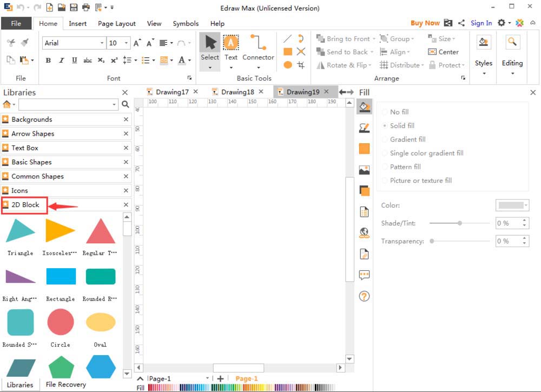Increase the Shade/Tint percentage stepper
Image resolution: width=541 pixels, height=392 pixels.
coord(524,220)
